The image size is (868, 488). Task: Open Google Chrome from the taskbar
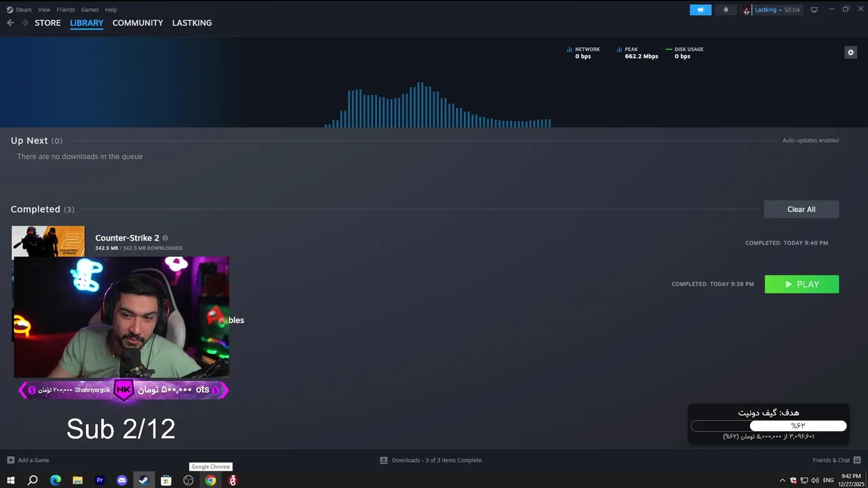[211, 481]
